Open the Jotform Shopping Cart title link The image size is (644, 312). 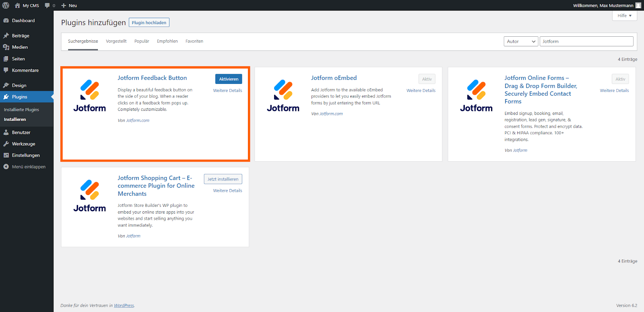pos(156,186)
